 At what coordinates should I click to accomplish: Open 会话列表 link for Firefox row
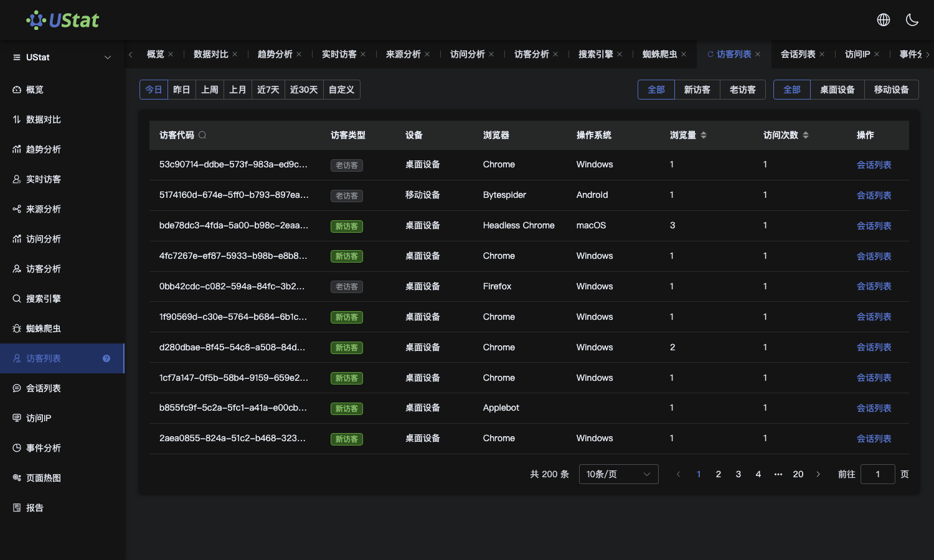[874, 286]
